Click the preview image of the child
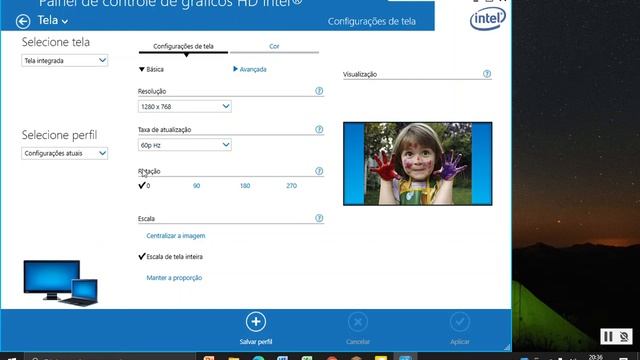The height and width of the screenshot is (360, 640). point(418,164)
